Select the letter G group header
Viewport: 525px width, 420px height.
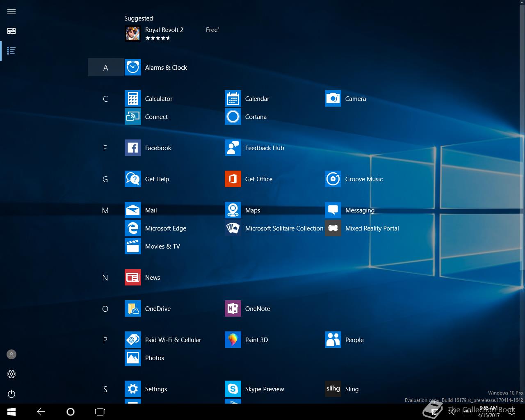tap(105, 179)
